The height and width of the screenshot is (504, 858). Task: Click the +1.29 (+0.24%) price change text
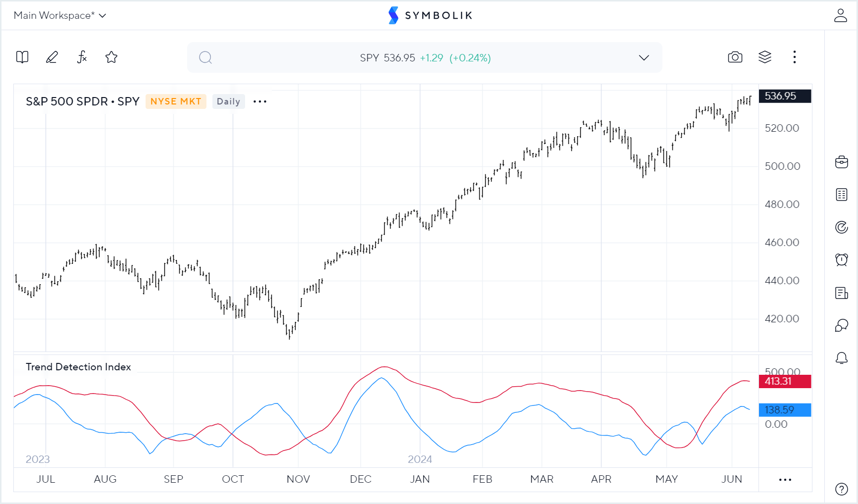pos(455,58)
